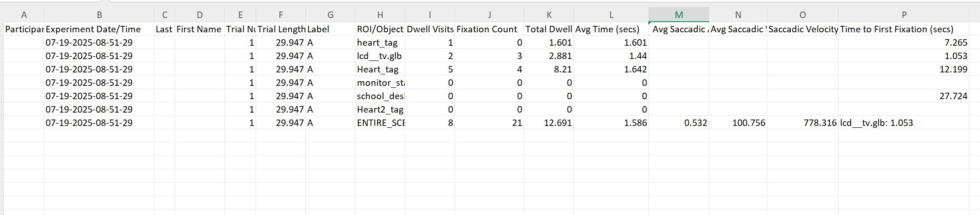Select column F header
Screen dimensions: 980x215
[x=280, y=15]
